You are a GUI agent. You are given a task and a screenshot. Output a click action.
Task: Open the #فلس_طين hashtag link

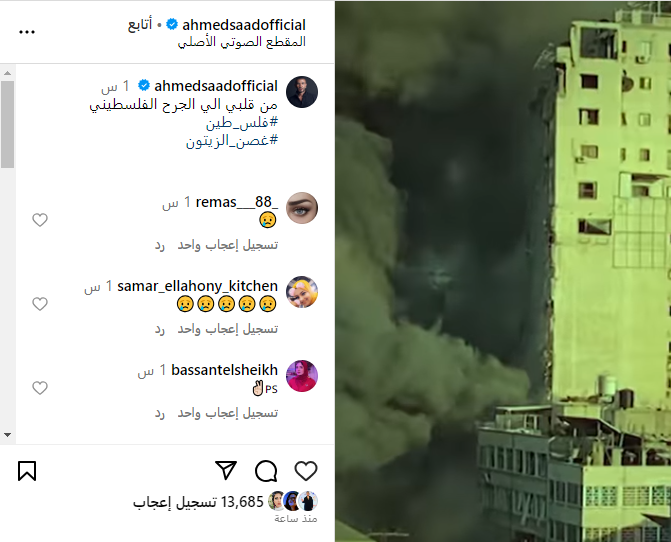242,123
